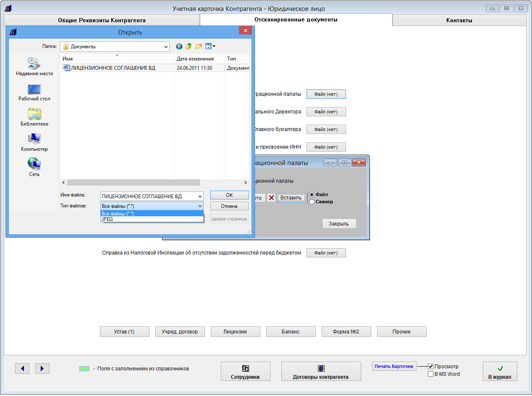This screenshot has width=532, height=396.
Task: Collapse the Тип файлов dropdown arrow
Action: [199, 206]
